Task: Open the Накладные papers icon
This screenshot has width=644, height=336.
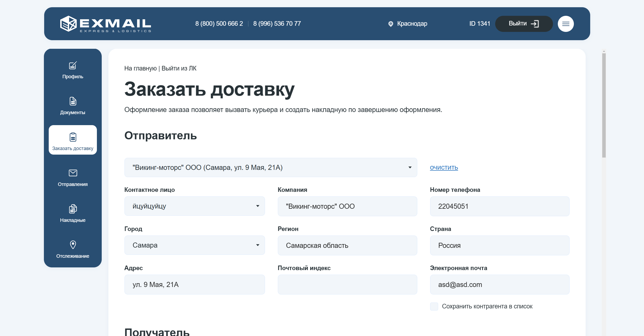Action: (73, 209)
